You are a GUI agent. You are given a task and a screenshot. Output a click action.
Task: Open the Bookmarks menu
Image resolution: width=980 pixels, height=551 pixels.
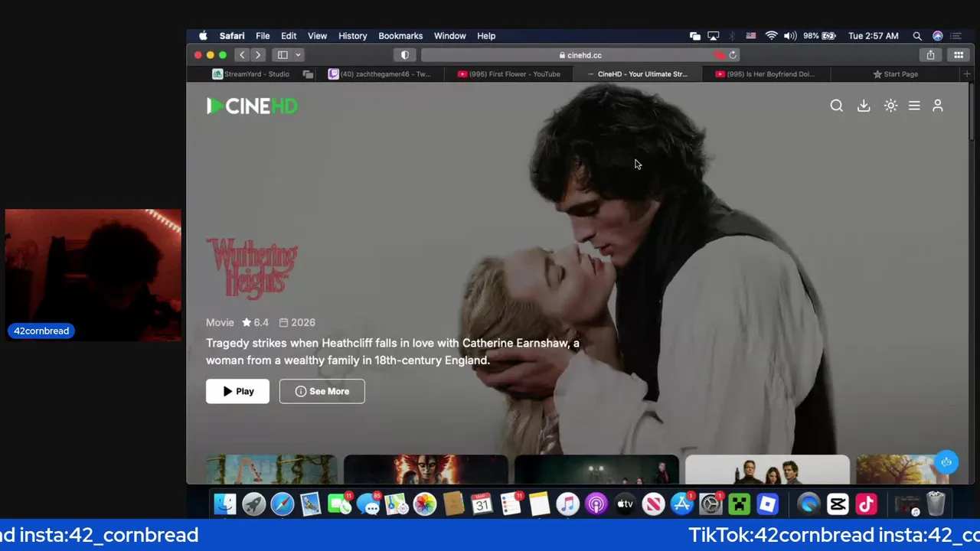pos(400,36)
